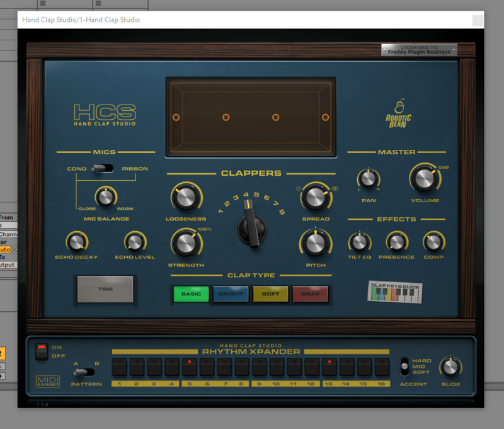The width and height of the screenshot is (504, 429).
Task: Toggle sequencer step 8
Action: pos(242,367)
